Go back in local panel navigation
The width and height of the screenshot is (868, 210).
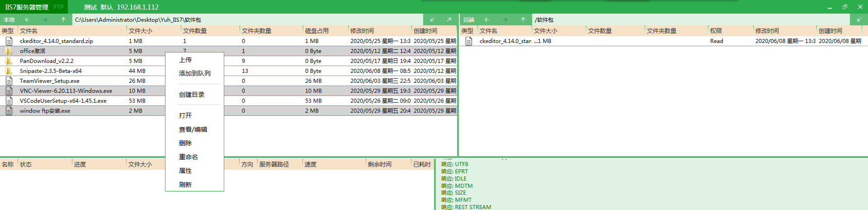click(x=27, y=19)
